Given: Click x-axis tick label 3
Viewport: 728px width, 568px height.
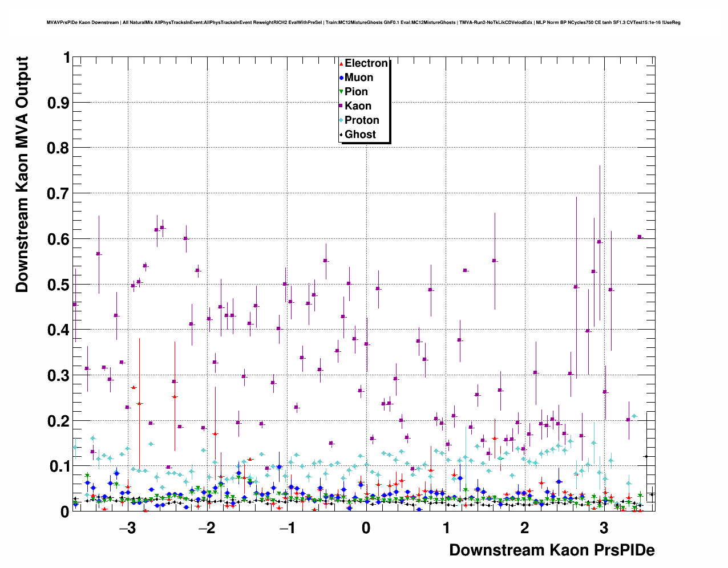Looking at the screenshot, I should tap(604, 528).
